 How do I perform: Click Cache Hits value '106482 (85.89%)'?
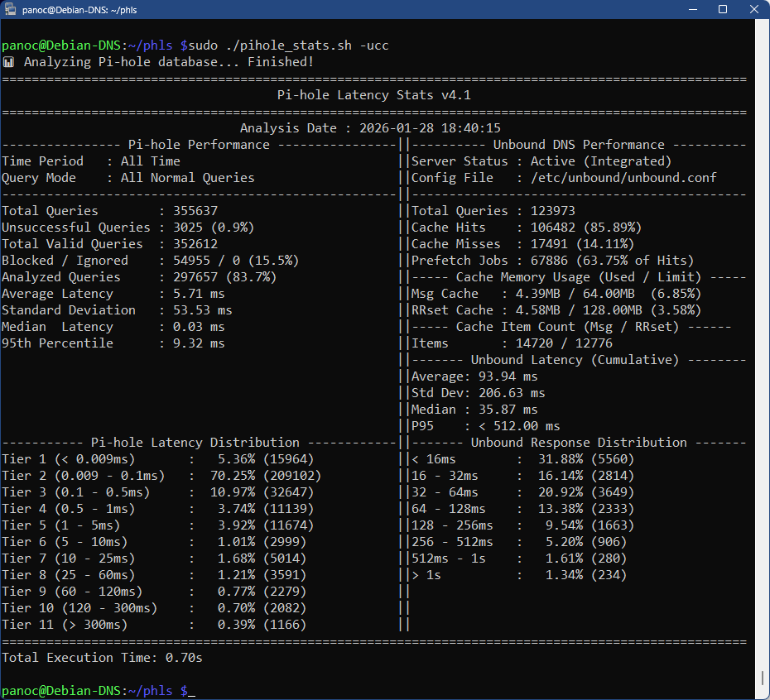point(586,228)
